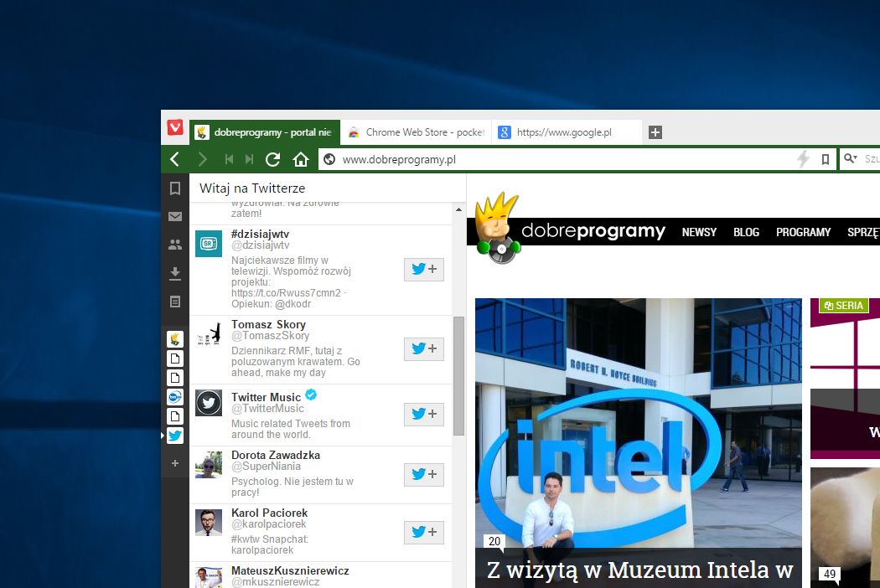The width and height of the screenshot is (880, 588).
Task: Go to the home page
Action: (301, 159)
